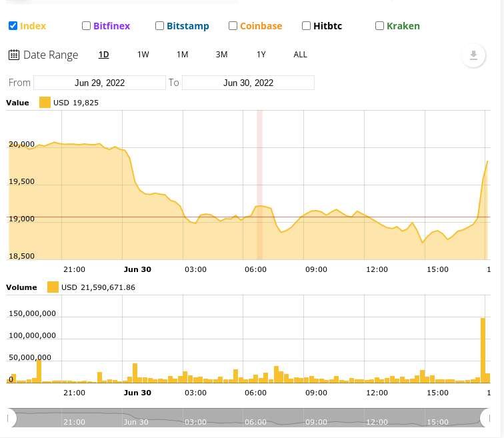Click the Date Range calendar icon
Image resolution: width=504 pixels, height=438 pixels.
click(x=14, y=55)
